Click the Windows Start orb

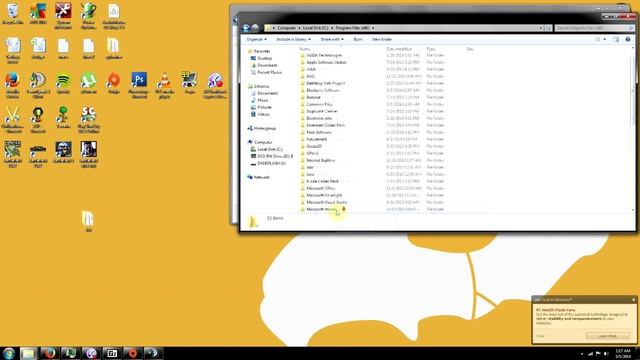(x=9, y=353)
